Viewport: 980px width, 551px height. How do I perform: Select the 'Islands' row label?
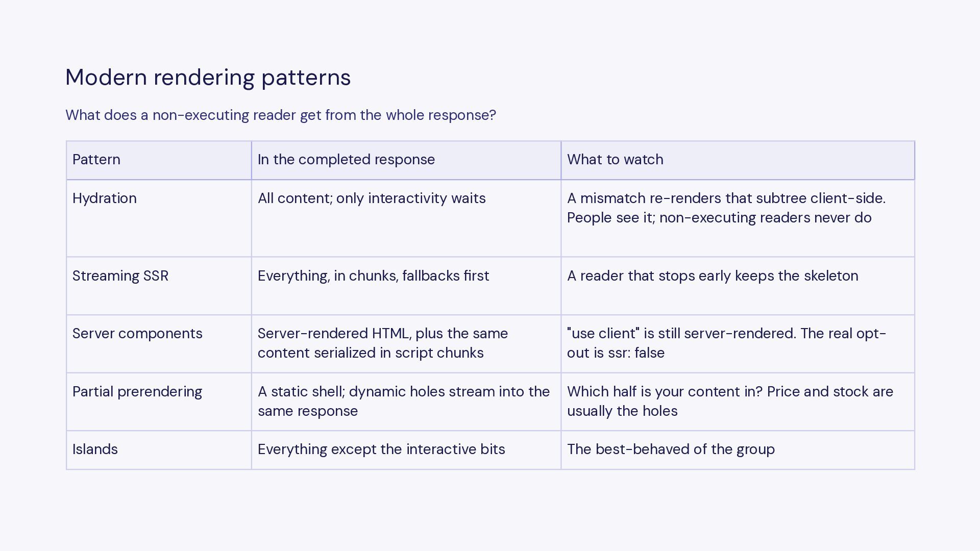click(x=159, y=450)
